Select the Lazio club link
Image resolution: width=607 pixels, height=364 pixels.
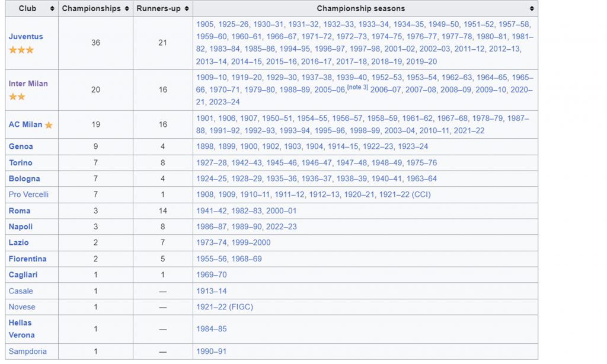pyautogui.click(x=18, y=242)
